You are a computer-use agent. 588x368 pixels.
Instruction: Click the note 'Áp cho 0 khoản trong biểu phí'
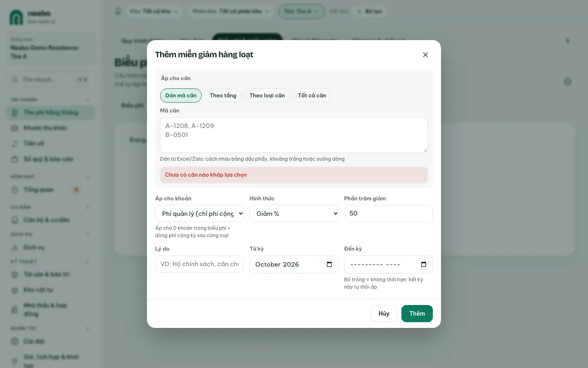[x=193, y=232]
